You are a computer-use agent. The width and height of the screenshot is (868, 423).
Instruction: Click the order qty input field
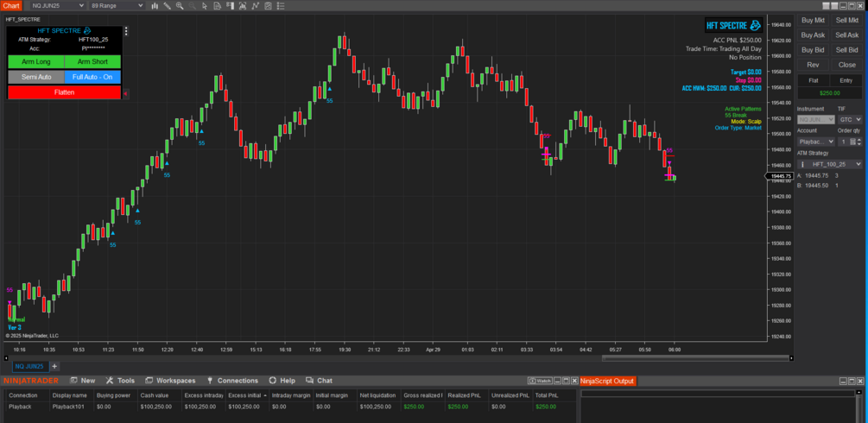[x=846, y=142]
